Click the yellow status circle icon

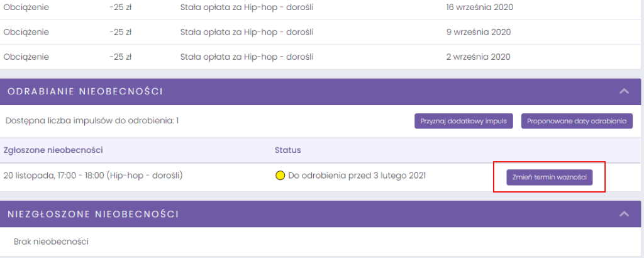pyautogui.click(x=280, y=176)
